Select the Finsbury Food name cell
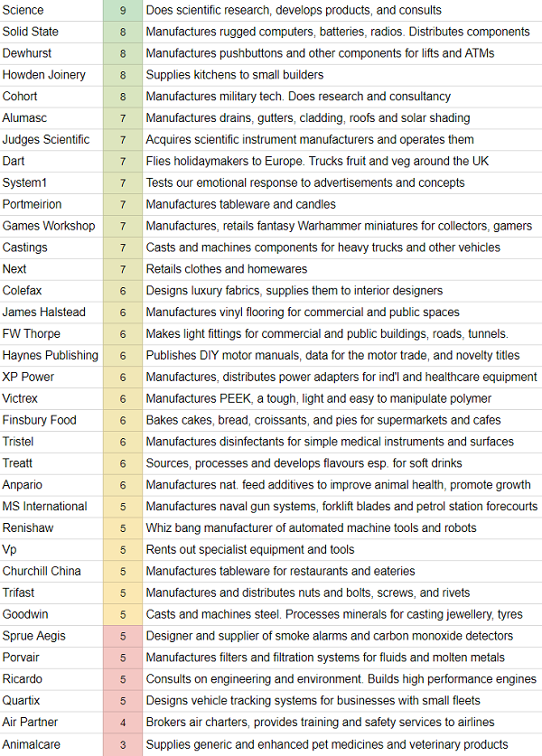 click(51, 420)
